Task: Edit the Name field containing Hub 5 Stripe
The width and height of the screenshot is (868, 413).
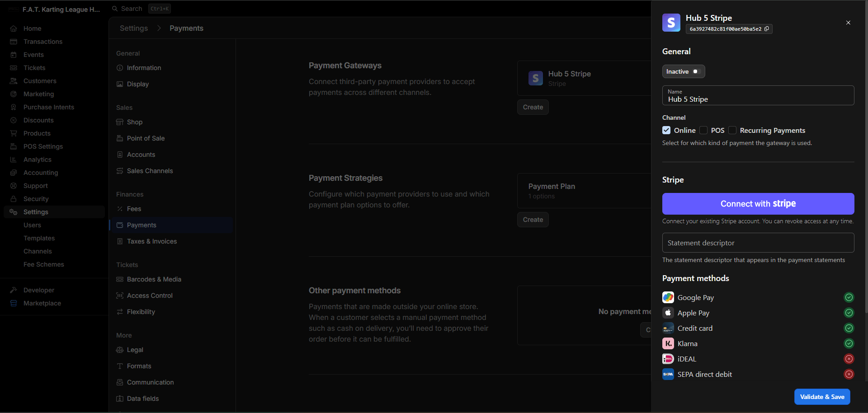Action: pyautogui.click(x=758, y=95)
